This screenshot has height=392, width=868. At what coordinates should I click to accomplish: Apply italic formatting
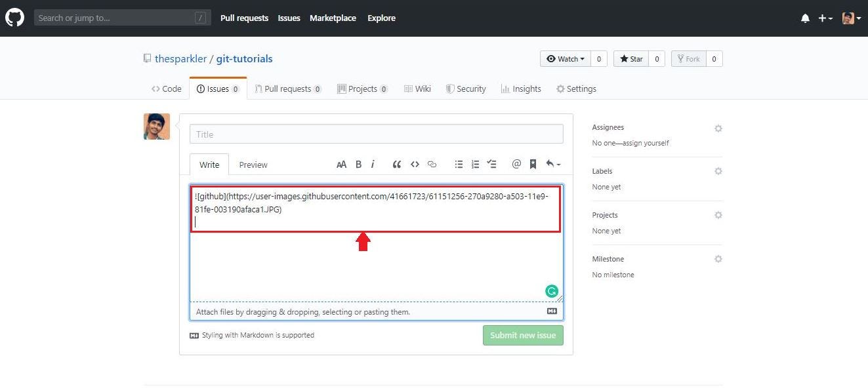pos(373,165)
